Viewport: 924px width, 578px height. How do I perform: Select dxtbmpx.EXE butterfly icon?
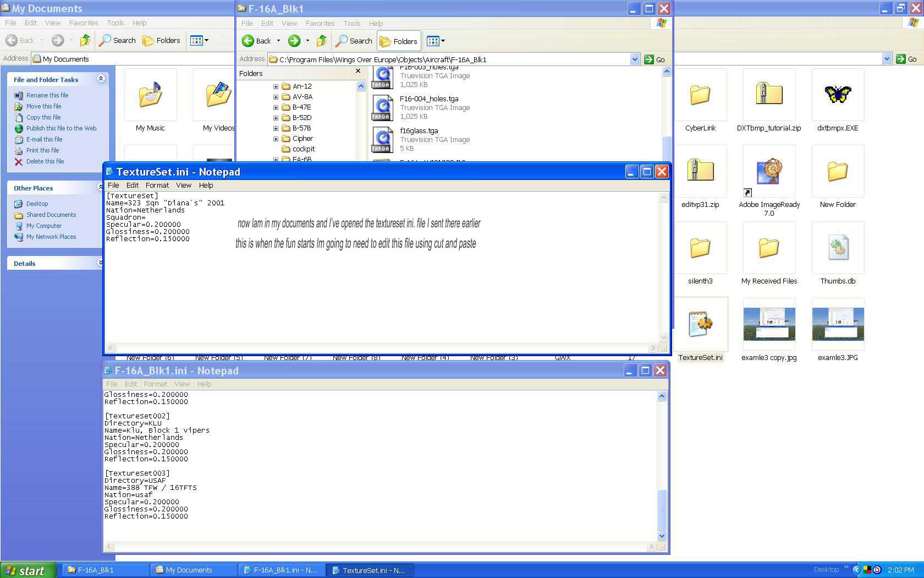tap(838, 95)
